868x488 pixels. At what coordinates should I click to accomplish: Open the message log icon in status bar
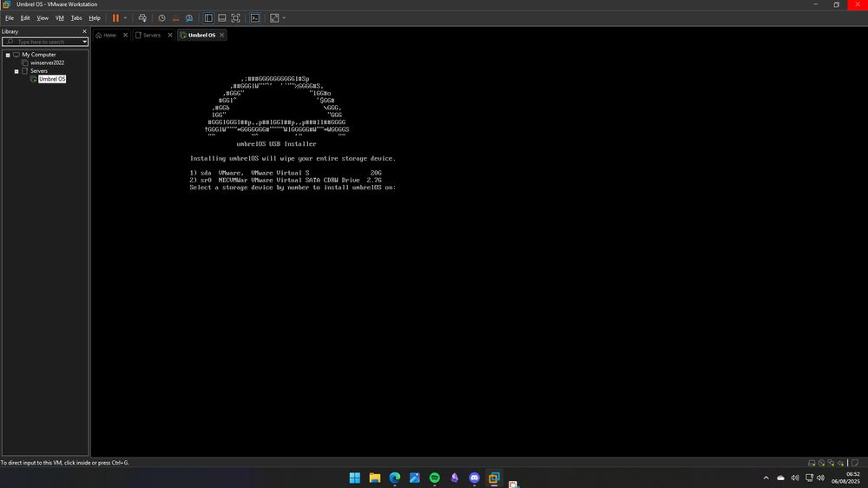(x=855, y=463)
